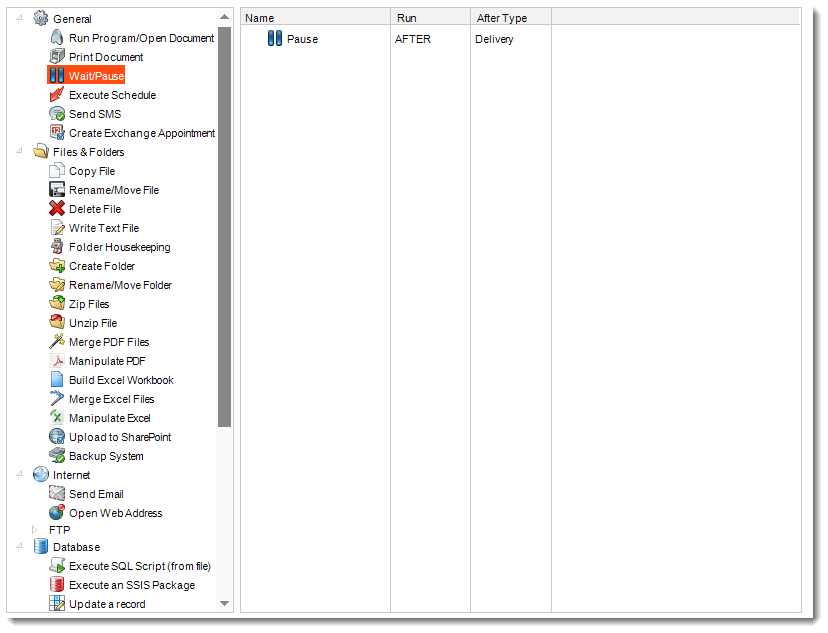Click the Delete File red X icon

pyautogui.click(x=57, y=209)
